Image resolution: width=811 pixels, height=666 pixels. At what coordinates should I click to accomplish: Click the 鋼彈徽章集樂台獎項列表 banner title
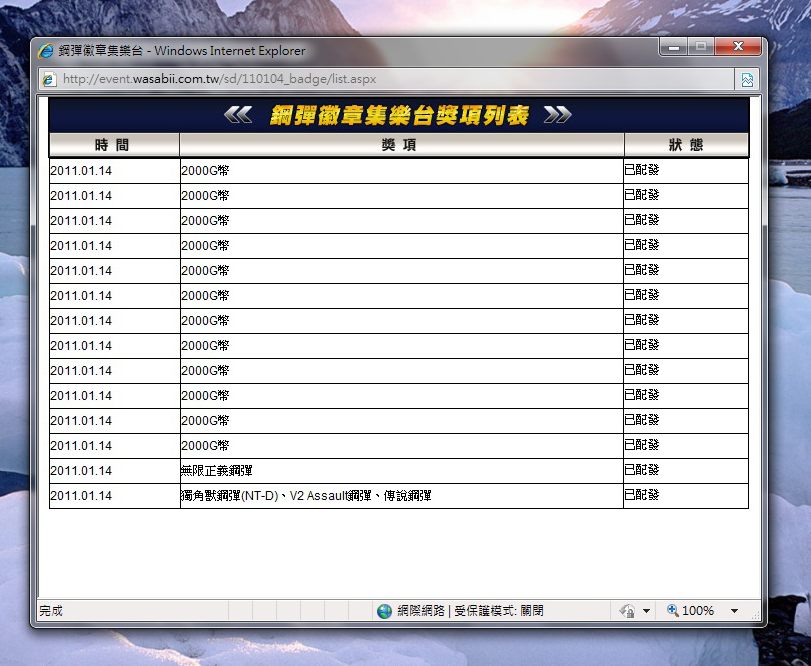click(x=399, y=115)
